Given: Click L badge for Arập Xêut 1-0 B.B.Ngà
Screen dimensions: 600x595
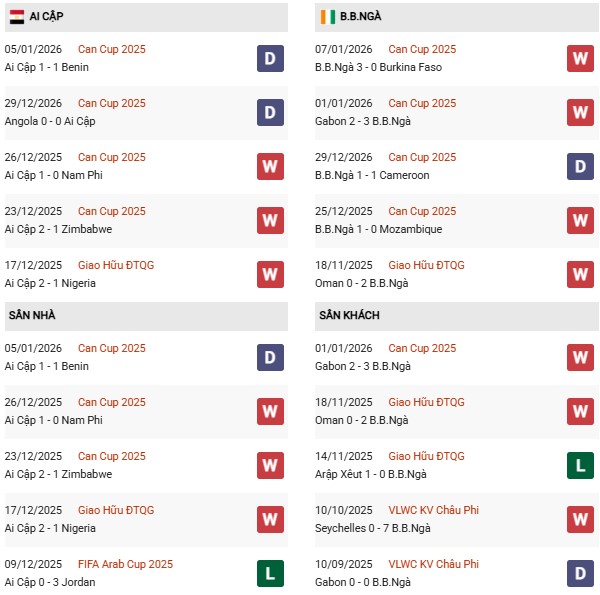Looking at the screenshot, I should [x=581, y=465].
